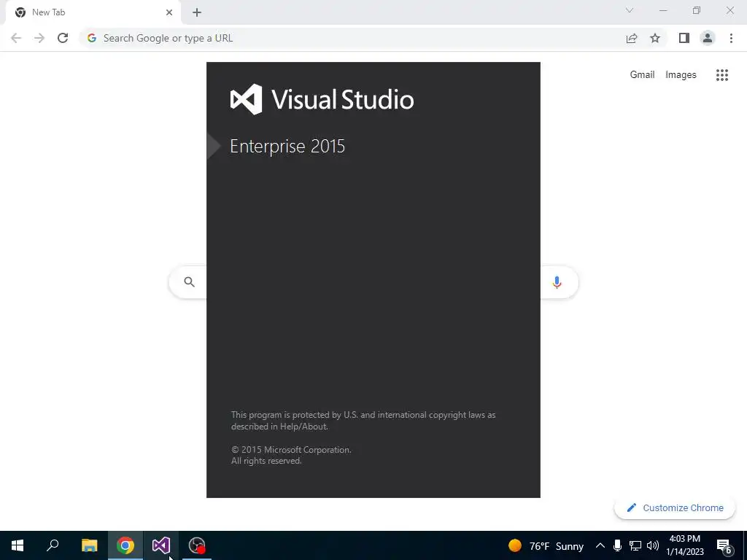Viewport: 747px width, 560px height.
Task: Close the New Tab tab
Action: click(x=169, y=12)
